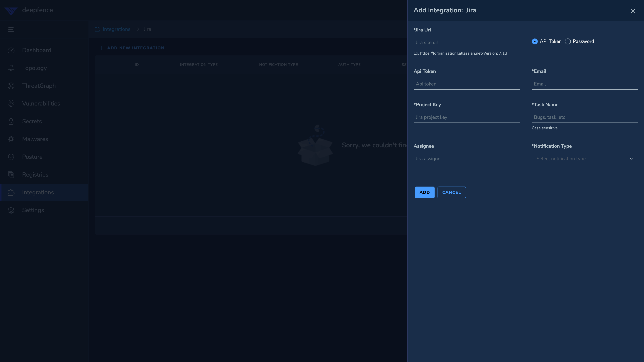Focus the Task Name field
Screen dimensions: 644x362
coord(585,117)
